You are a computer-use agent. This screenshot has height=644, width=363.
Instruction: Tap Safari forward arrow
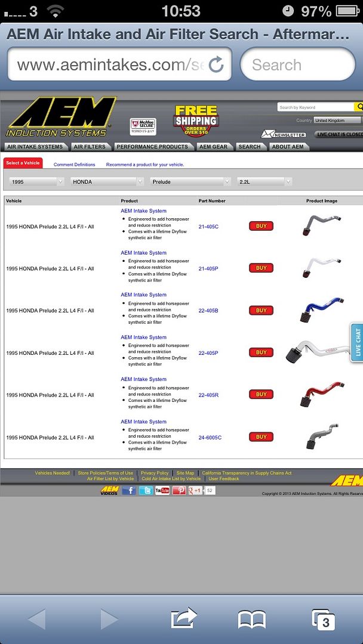tap(109, 619)
